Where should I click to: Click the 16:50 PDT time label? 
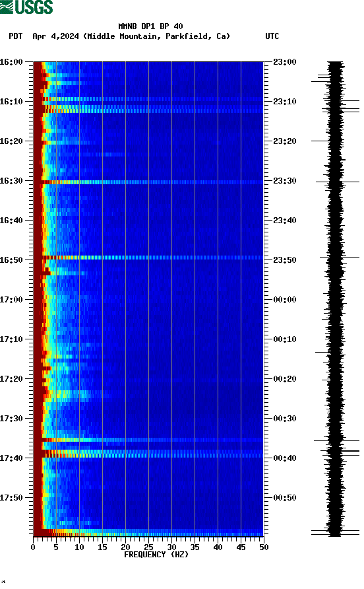point(11,260)
